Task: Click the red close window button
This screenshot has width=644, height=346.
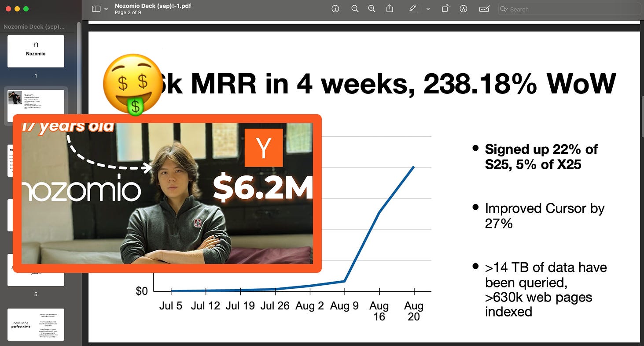Action: tap(9, 9)
